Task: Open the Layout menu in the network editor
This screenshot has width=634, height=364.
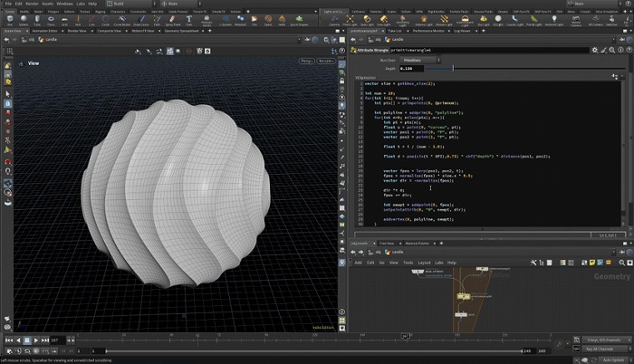Action: [x=423, y=263]
